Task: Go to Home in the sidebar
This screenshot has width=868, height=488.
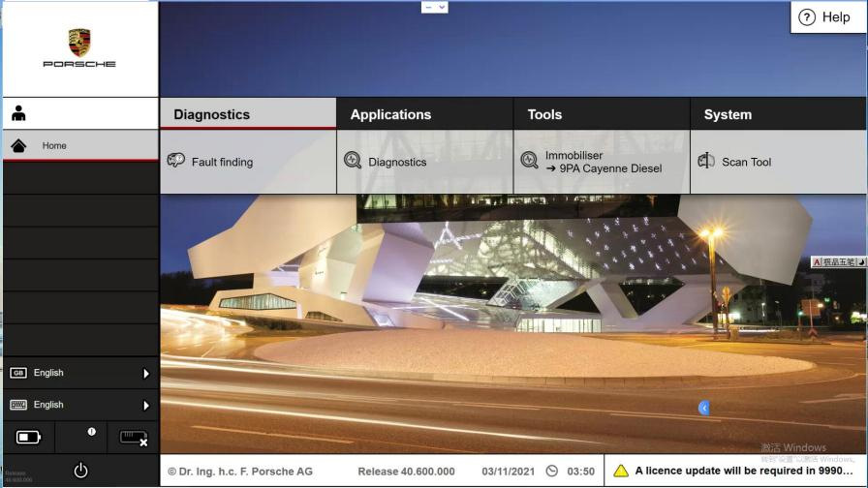Action: click(54, 146)
